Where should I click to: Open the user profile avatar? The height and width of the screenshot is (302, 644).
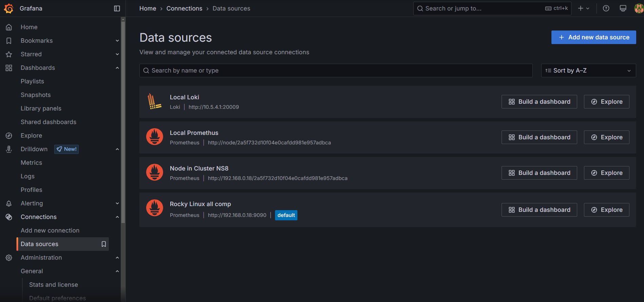coord(639,8)
